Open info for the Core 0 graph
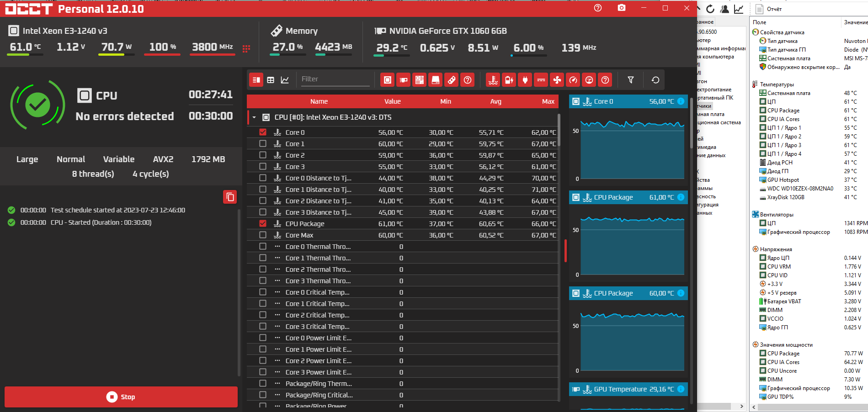The image size is (868, 412). tap(681, 101)
